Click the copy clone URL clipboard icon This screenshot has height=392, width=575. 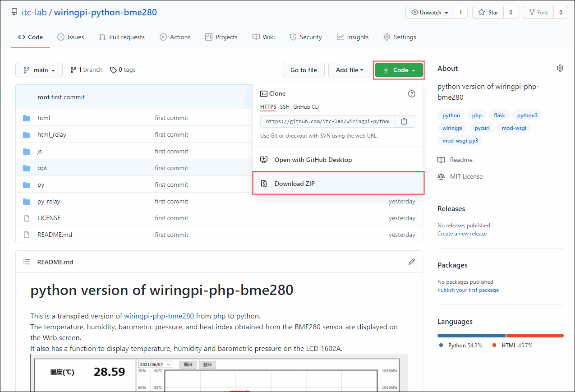pos(405,121)
